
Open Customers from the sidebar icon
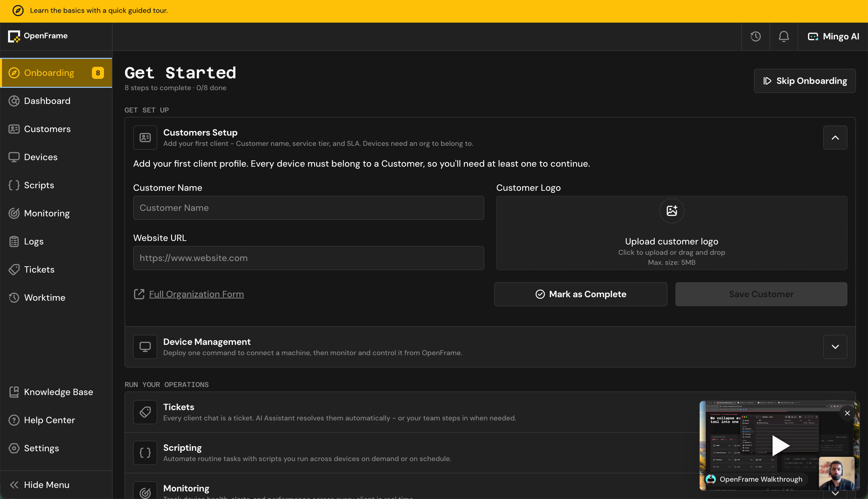14,129
